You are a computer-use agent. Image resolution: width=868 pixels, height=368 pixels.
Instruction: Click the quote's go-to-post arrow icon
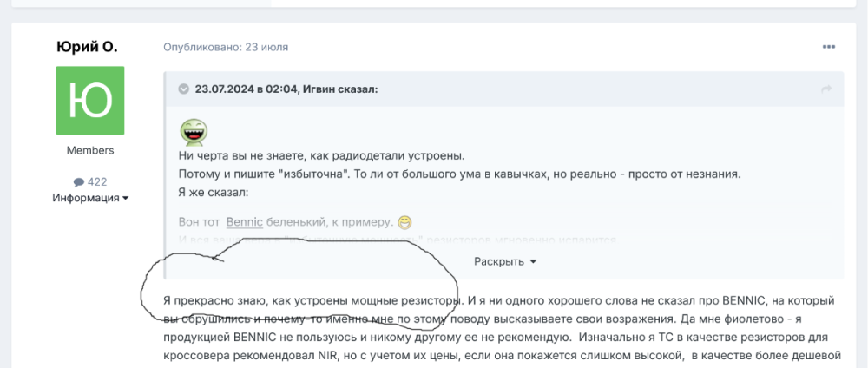pyautogui.click(x=825, y=89)
